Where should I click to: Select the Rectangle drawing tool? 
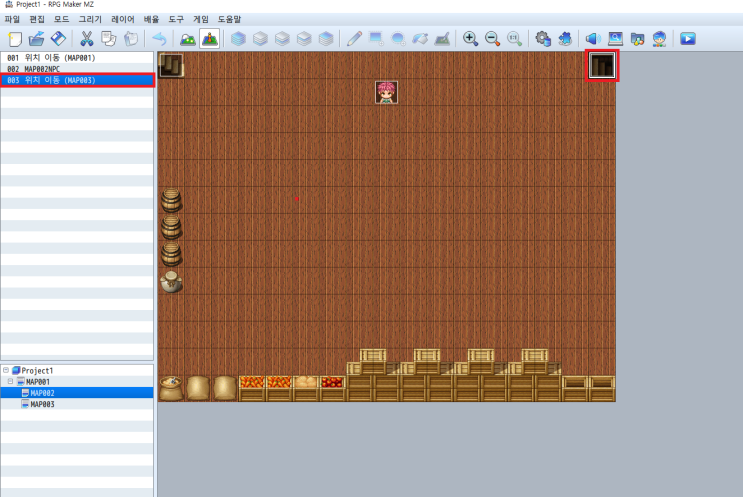(376, 39)
